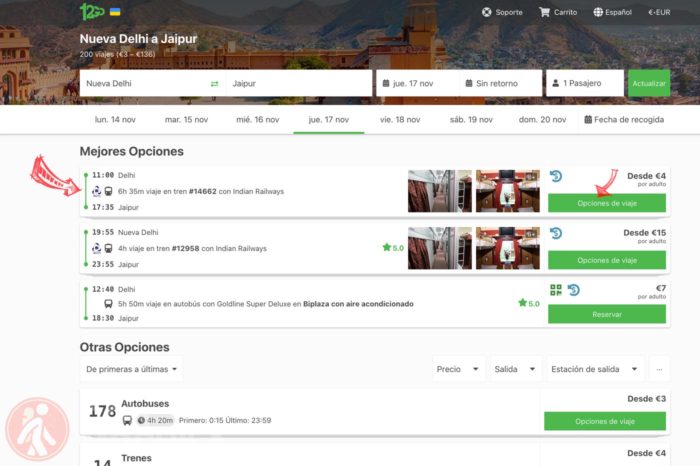This screenshot has height=466, width=700.
Task: Open the Salida filter dropdown
Action: [515, 369]
